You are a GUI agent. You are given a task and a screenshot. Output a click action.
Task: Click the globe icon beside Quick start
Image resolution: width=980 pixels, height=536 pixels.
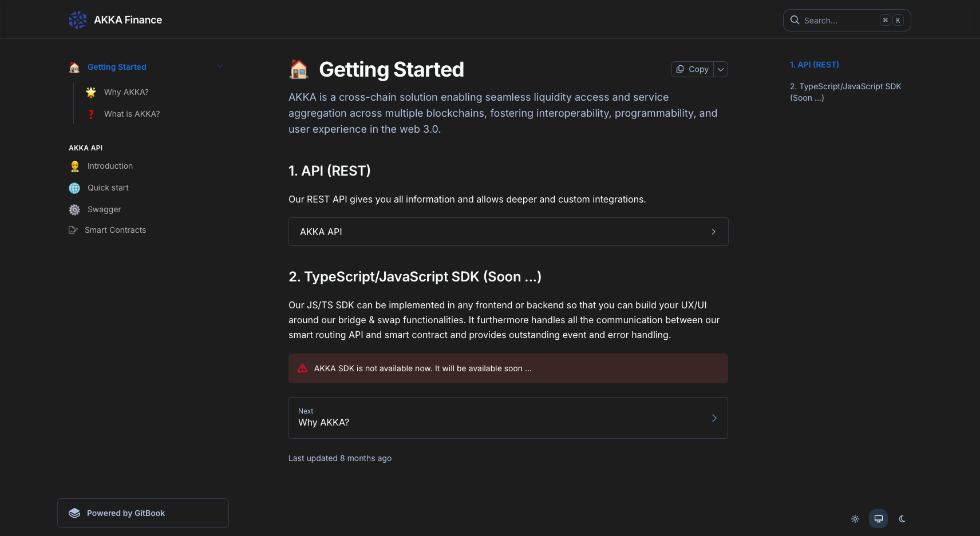click(74, 188)
